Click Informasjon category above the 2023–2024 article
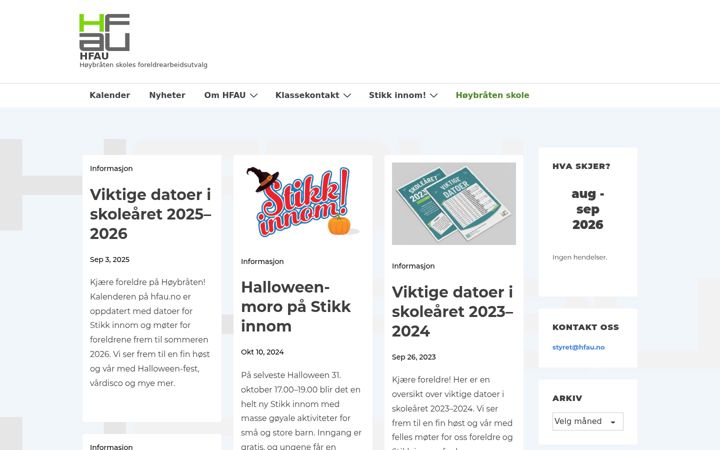 click(413, 266)
